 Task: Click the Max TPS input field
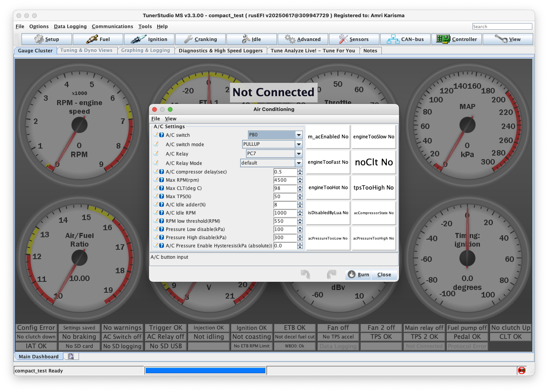coord(285,197)
